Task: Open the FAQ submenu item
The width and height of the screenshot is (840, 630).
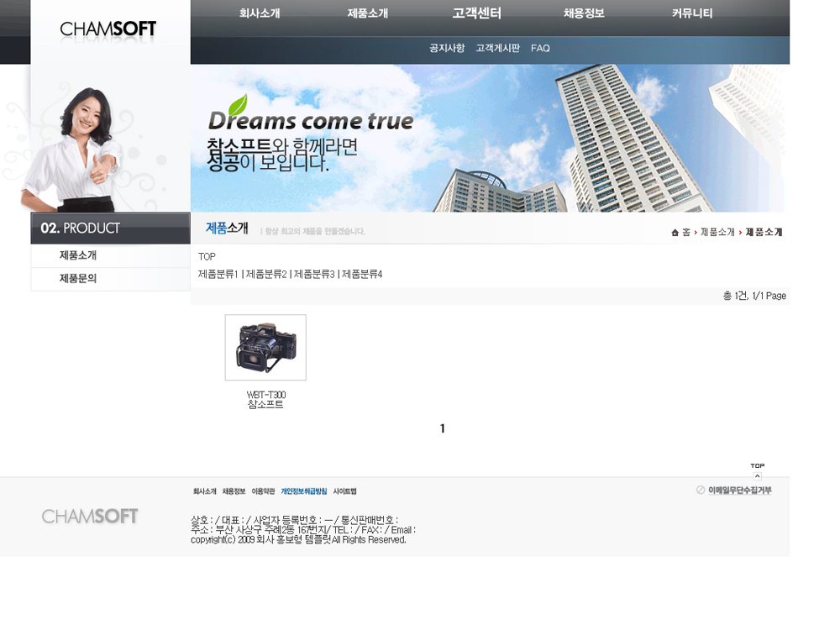Action: (540, 49)
